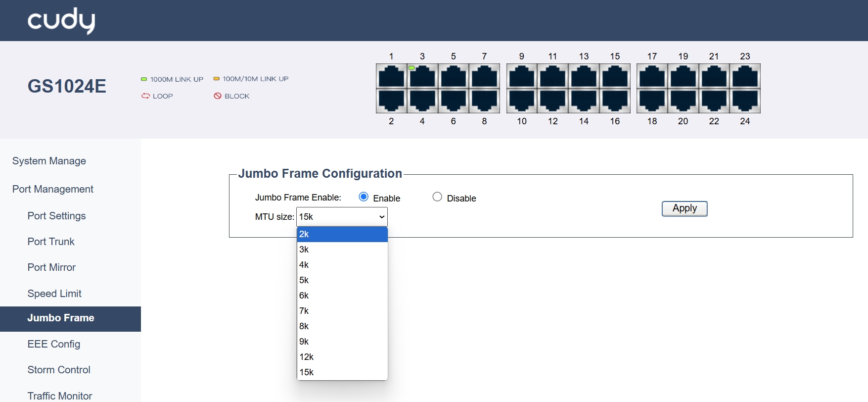Choose 15k from the MTU list

coord(342,372)
